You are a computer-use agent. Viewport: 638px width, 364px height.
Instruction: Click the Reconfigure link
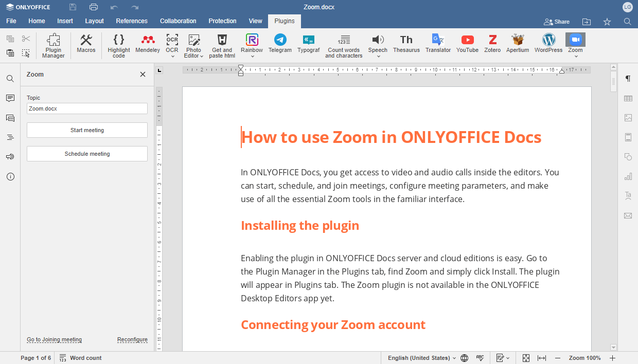(132, 339)
